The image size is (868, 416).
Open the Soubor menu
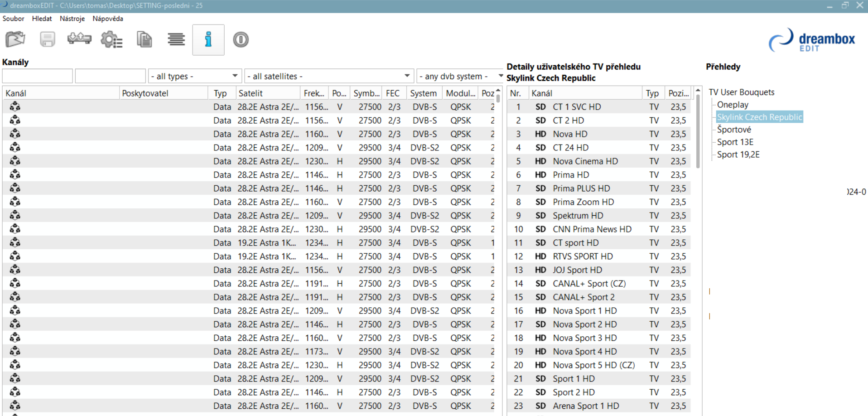[14, 19]
